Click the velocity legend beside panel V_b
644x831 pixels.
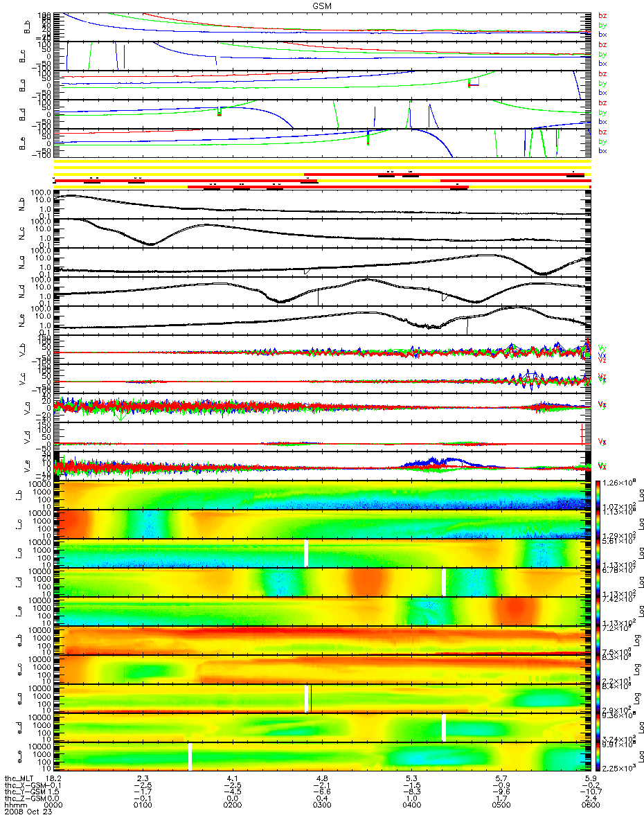[x=602, y=354]
